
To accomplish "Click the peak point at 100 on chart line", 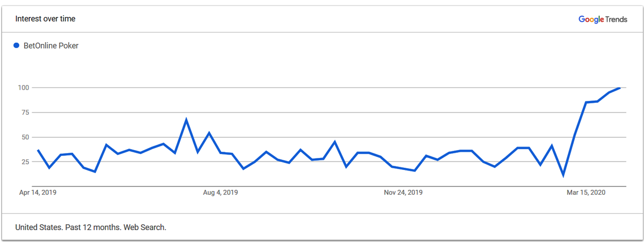I will point(620,87).
